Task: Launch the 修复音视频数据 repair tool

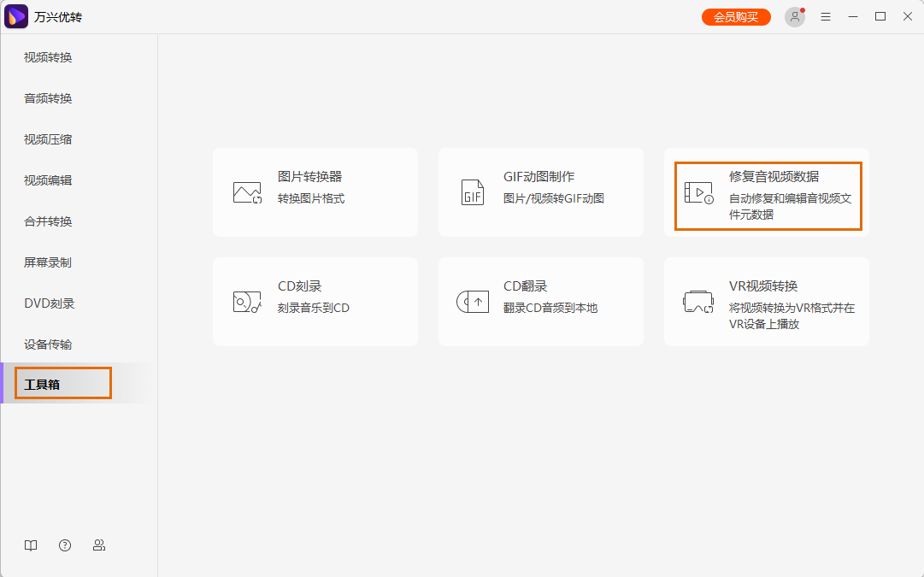Action: pos(766,195)
